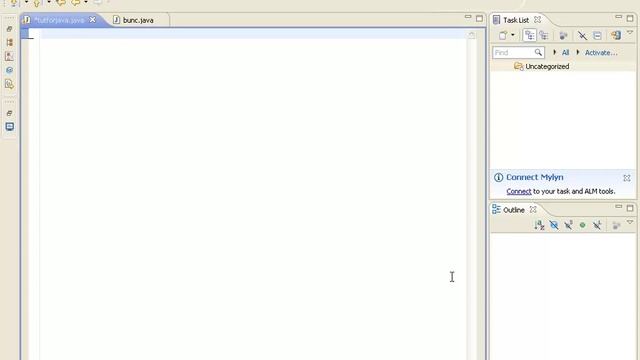
Task: Click the top Restore icon in left trim
Action: [x=9, y=29]
